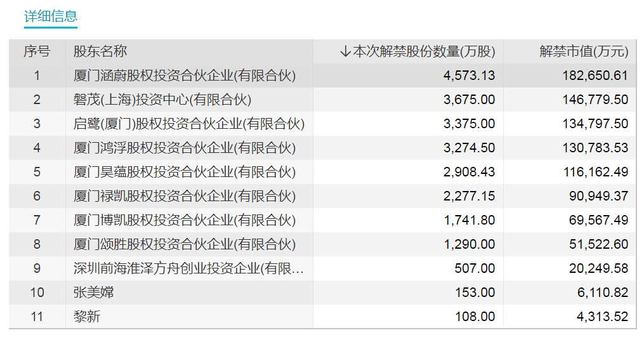644x342 pixels.
Task: Select shareholder 厦门涵蔚股权投资合伙企业(有限合伙)
Action: click(x=185, y=76)
